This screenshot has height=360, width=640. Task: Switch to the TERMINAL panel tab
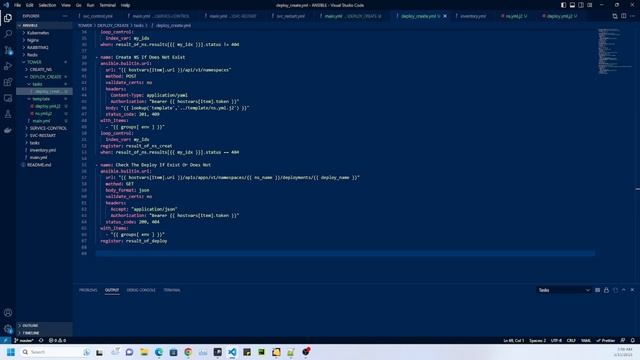172,290
